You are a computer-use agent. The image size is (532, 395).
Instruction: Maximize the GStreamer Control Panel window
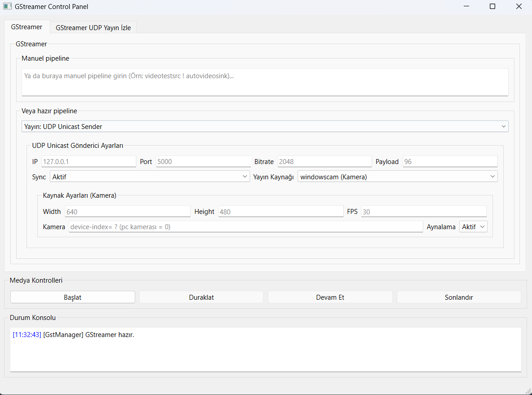tap(492, 7)
